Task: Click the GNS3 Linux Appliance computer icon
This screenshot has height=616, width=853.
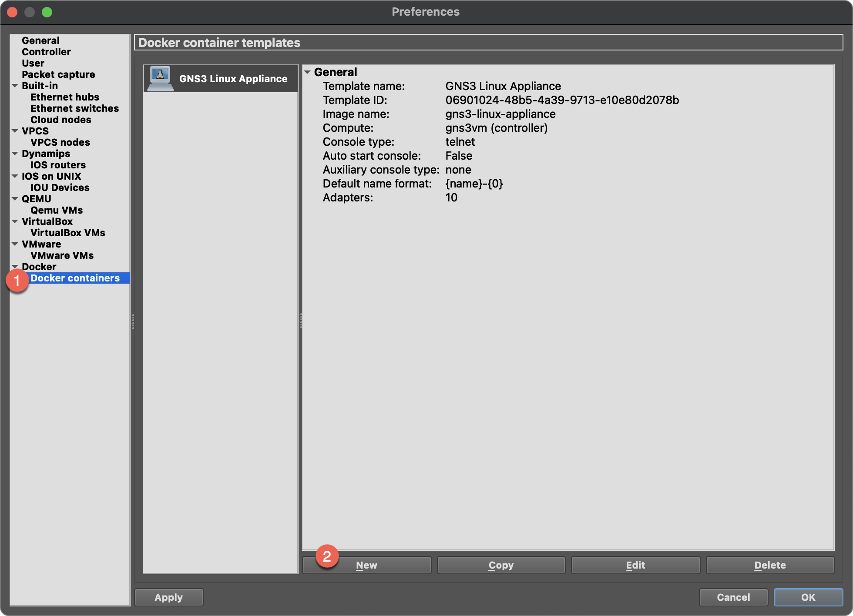Action: point(160,79)
